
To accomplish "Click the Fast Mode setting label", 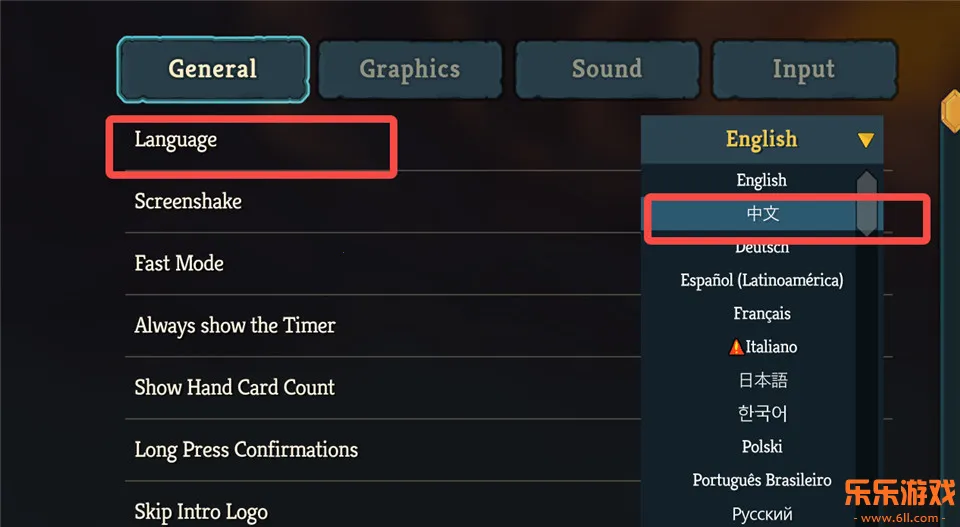I will (x=179, y=264).
